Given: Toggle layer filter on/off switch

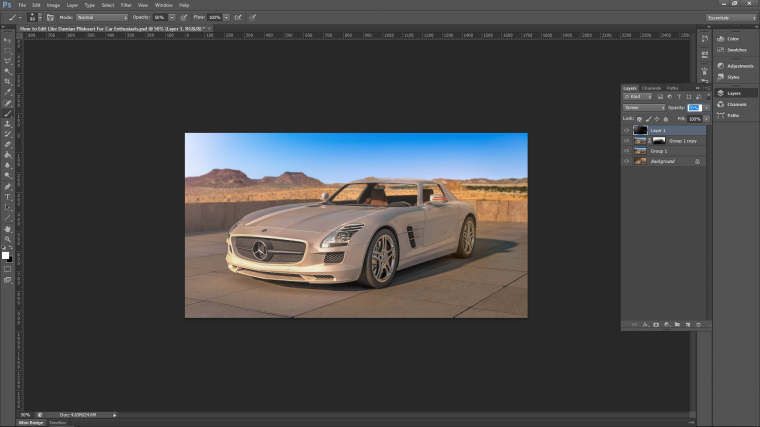Looking at the screenshot, I should [709, 97].
